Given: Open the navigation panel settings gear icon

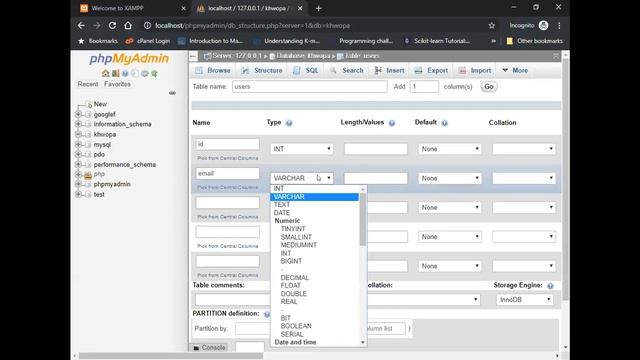Looking at the screenshot, I should point(144,73).
